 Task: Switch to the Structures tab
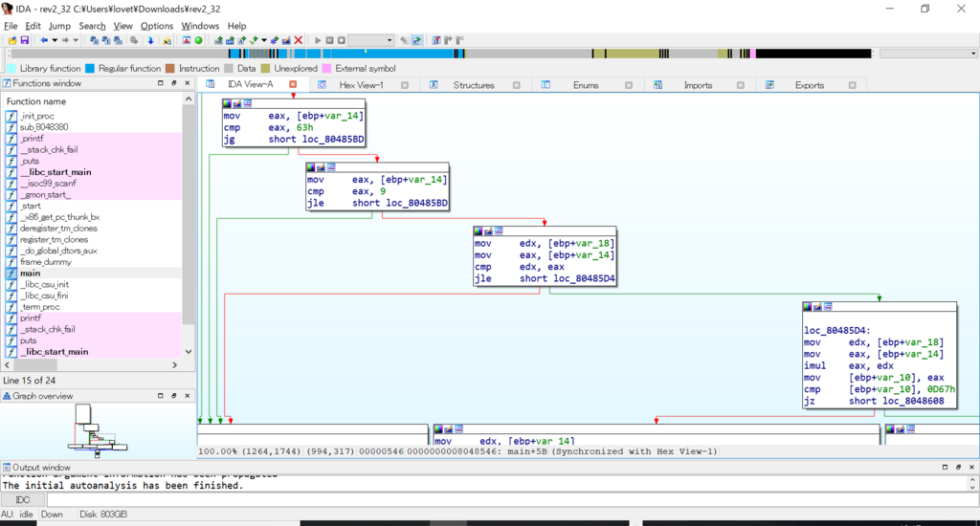click(473, 85)
